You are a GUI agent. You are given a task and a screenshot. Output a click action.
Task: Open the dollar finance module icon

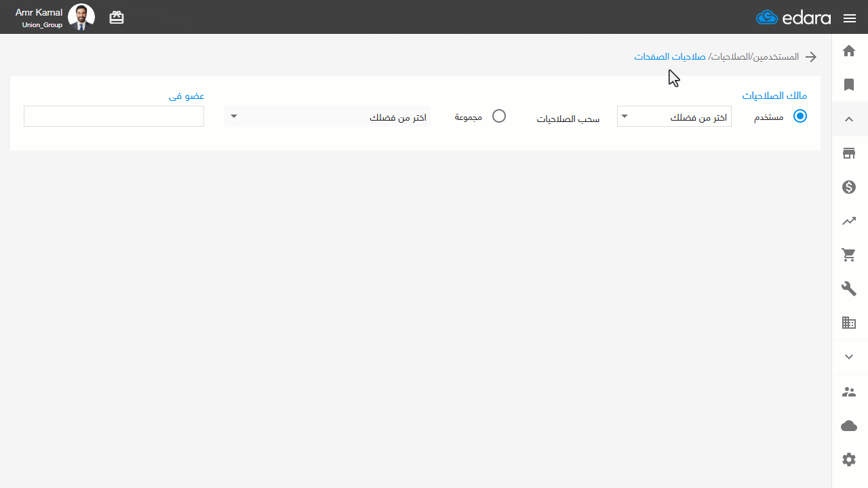pyautogui.click(x=849, y=187)
